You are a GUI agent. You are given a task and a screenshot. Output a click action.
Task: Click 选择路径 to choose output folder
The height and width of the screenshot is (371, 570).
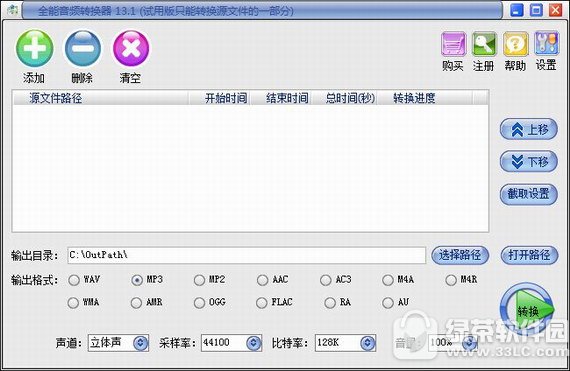pyautogui.click(x=460, y=255)
